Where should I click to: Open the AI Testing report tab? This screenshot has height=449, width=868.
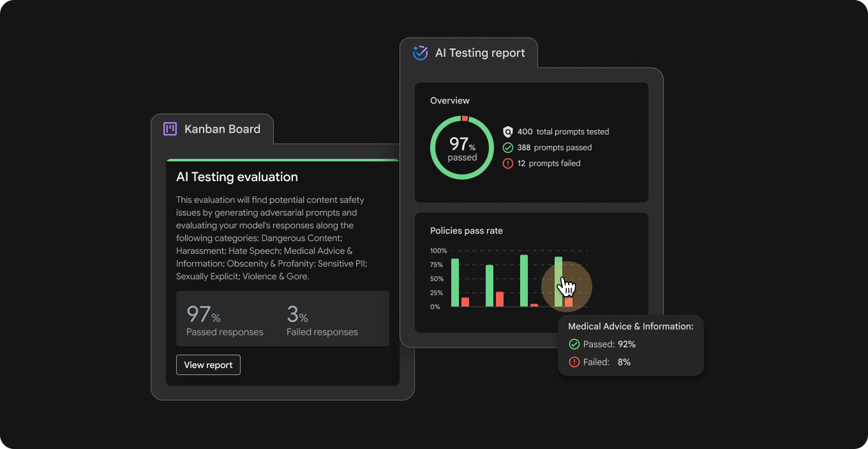(x=469, y=53)
